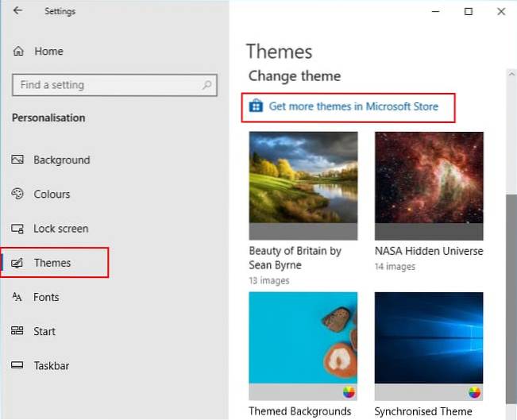Open Get more themes in Microsoft Store
The image size is (517, 420).
coord(353,106)
